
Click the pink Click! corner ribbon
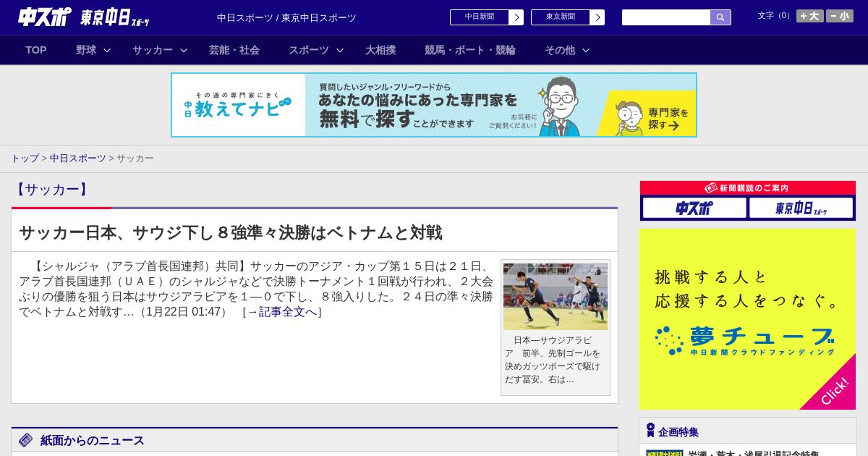pos(835,391)
